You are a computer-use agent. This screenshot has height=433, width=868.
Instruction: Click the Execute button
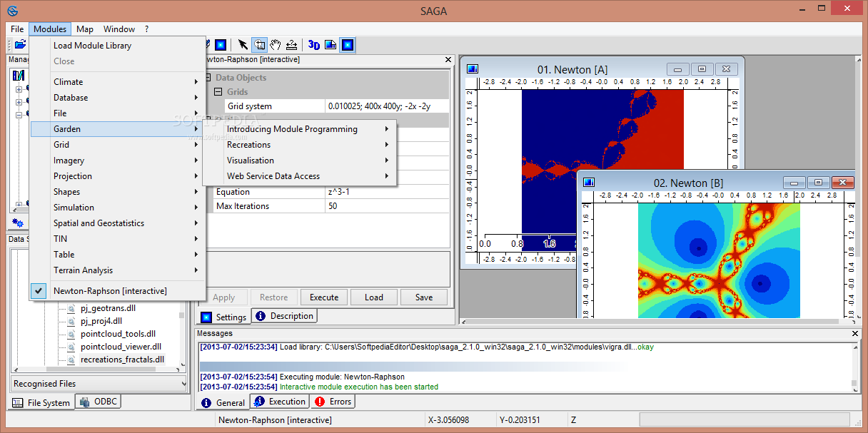324,297
